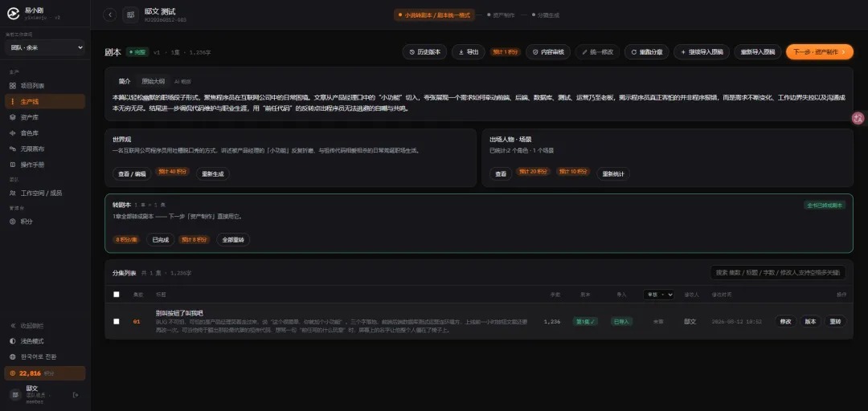Screen dimensions: 868x411
Task: Switch to the AI tab beside 原始大纲
Action: pyautogui.click(x=182, y=81)
